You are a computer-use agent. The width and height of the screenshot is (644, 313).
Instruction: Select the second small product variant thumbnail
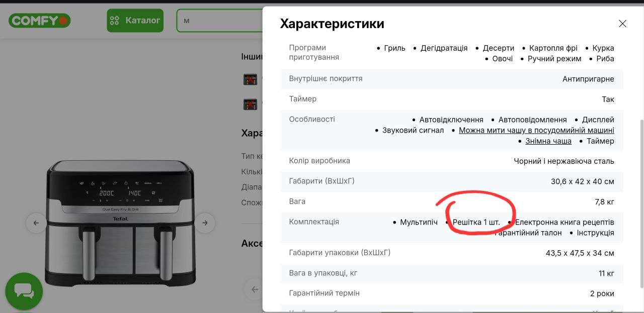coord(250,104)
